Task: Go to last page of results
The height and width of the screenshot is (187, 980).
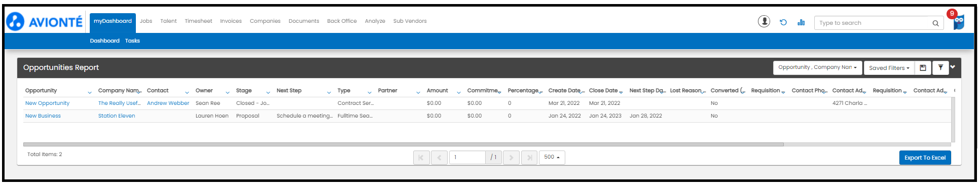Action: point(529,158)
